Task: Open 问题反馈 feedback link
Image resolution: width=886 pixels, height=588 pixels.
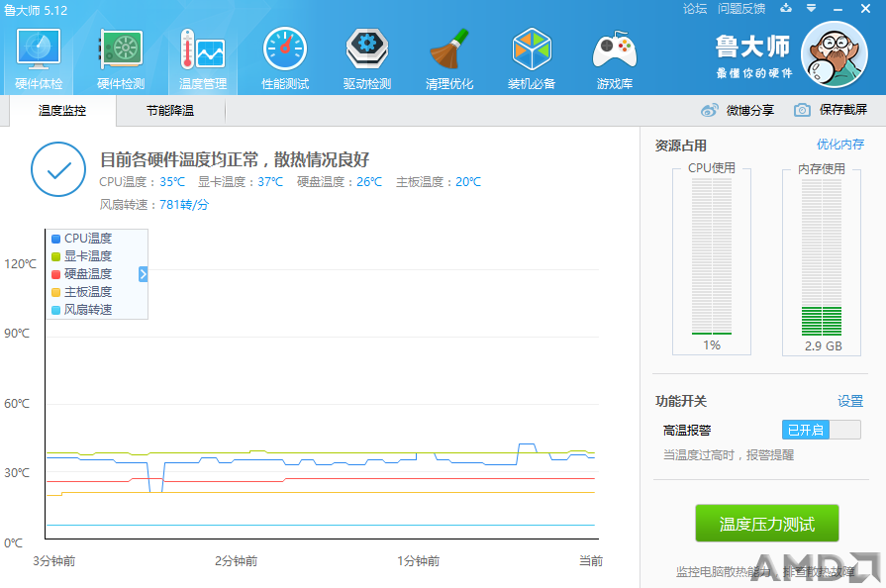Action: [741, 9]
